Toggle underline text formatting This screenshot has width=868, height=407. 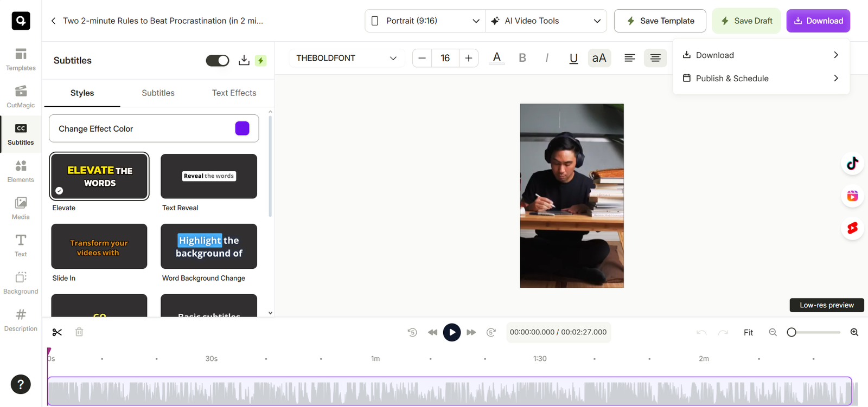point(573,58)
